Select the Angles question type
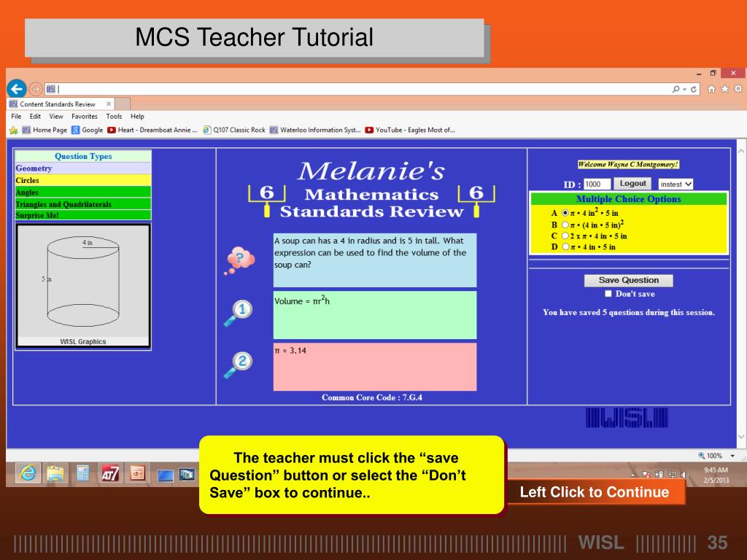This screenshot has height=560, width=747. (x=83, y=192)
